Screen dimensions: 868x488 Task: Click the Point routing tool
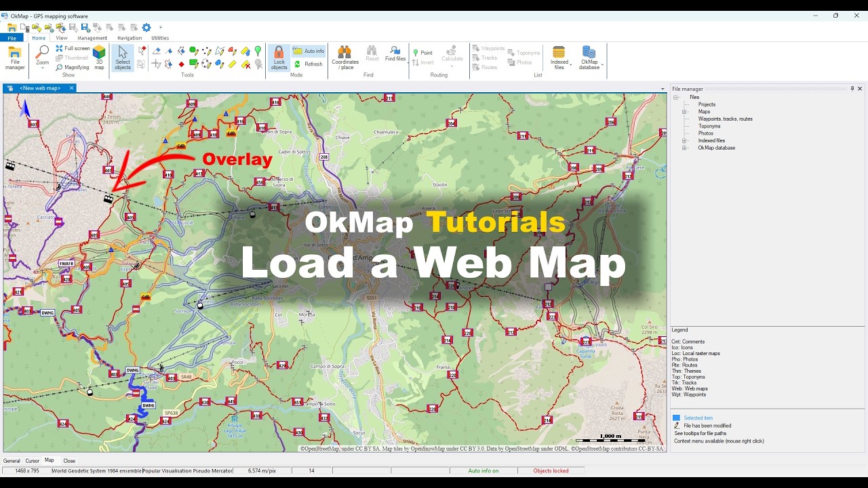422,52
